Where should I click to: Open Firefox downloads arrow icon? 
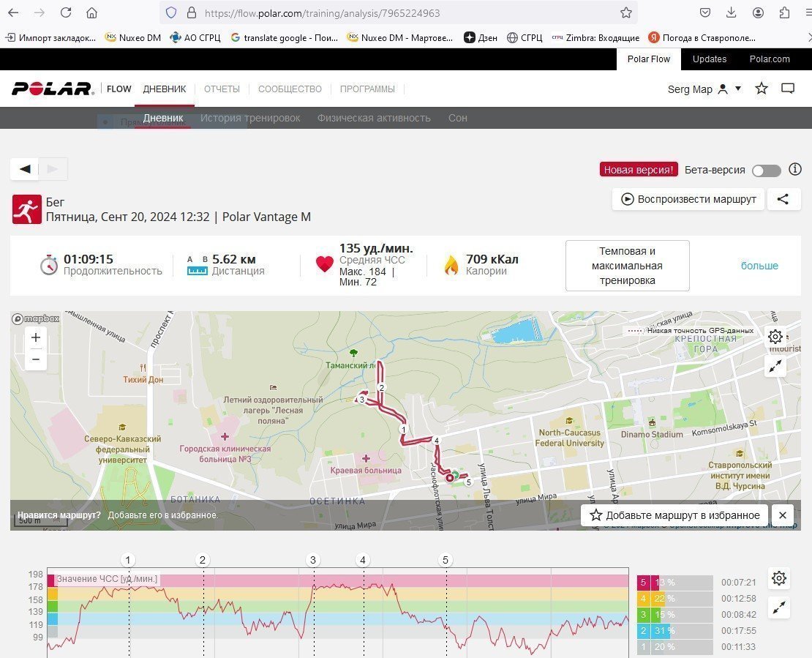click(x=732, y=13)
